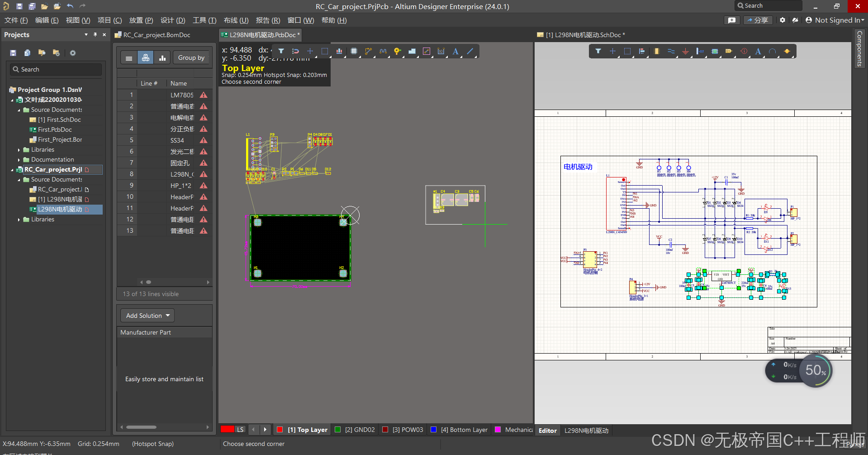Click the PCB place dimension icon
Screen dimensions: 868x455
(441, 51)
